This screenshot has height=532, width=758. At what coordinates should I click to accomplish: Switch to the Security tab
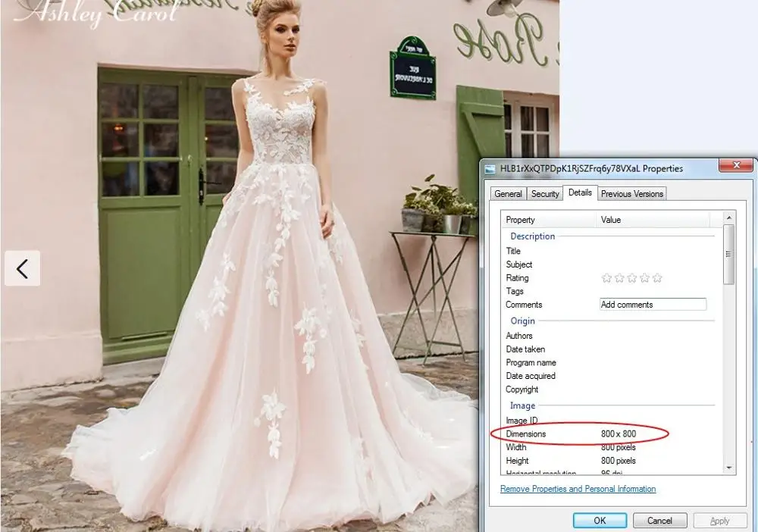[x=545, y=194]
